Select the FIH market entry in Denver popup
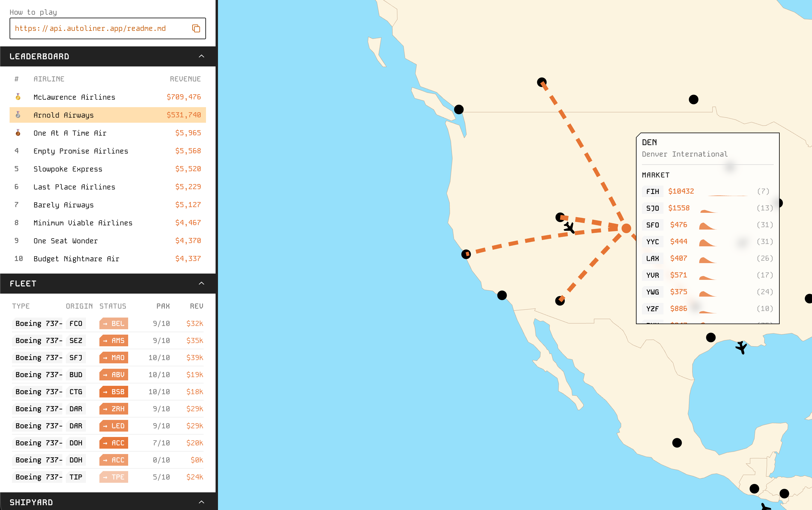The width and height of the screenshot is (812, 510). tap(652, 192)
